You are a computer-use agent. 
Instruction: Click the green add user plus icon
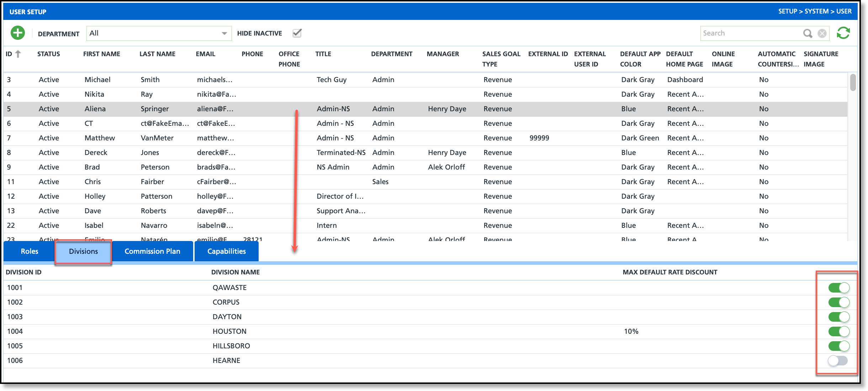pos(17,33)
